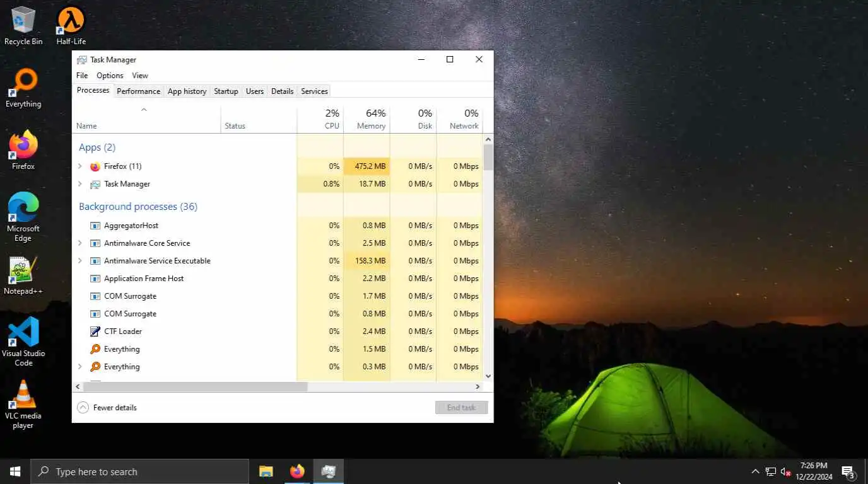Image resolution: width=868 pixels, height=484 pixels.
Task: Open the File menu
Action: coord(82,76)
